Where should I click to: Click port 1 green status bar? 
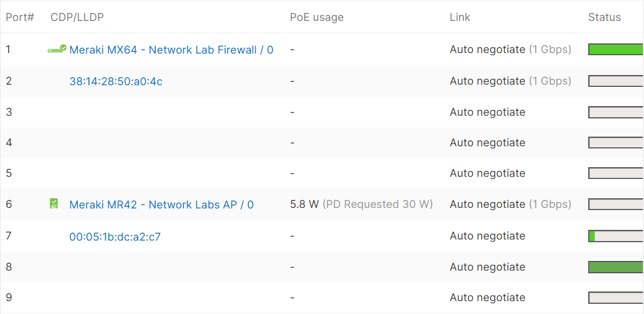(616, 49)
